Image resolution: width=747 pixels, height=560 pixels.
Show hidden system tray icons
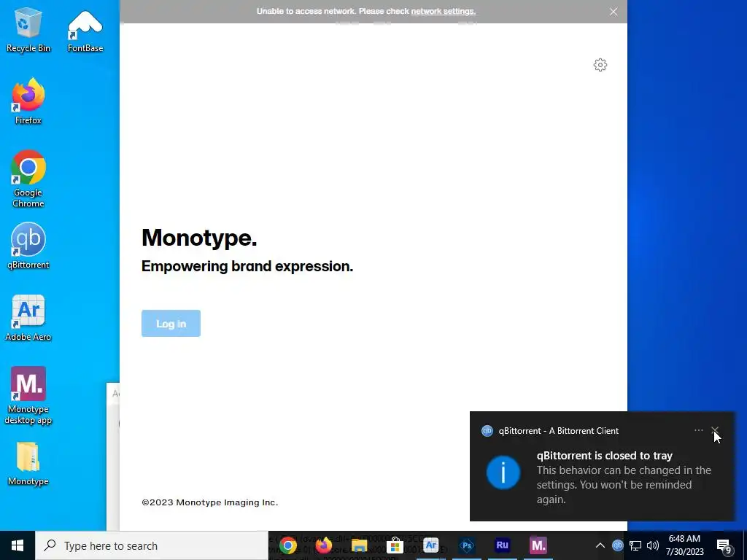[x=600, y=545]
